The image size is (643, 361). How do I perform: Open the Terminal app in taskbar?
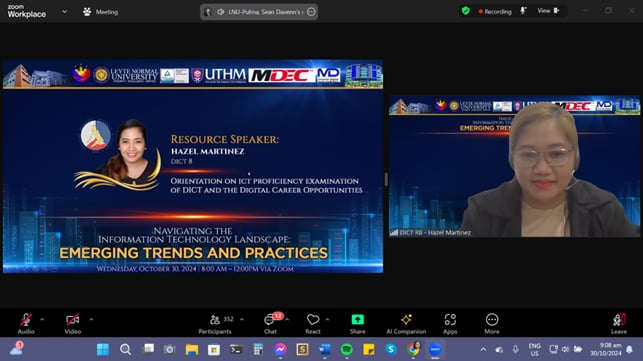click(x=236, y=350)
